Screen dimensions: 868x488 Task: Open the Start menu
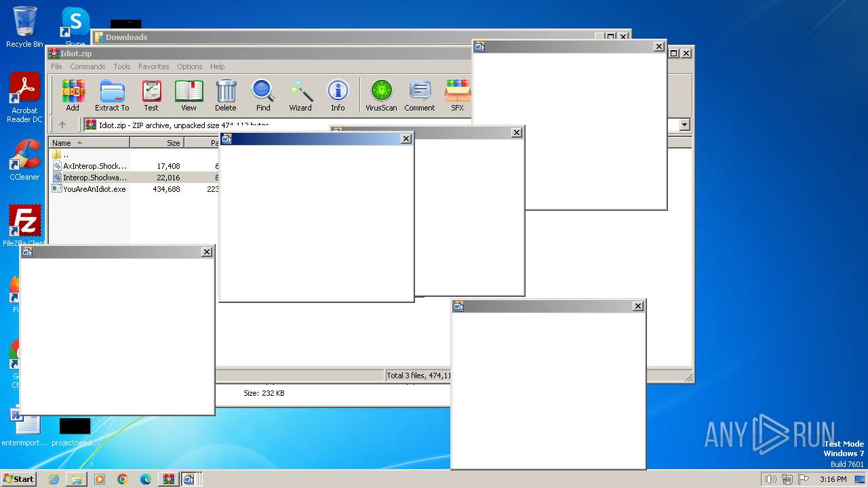coord(19,479)
